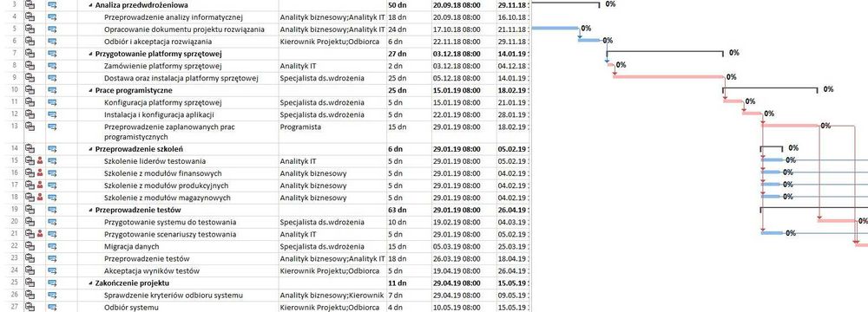868x312 pixels.
Task: Select the 63 dn duration cell
Action: click(x=409, y=210)
